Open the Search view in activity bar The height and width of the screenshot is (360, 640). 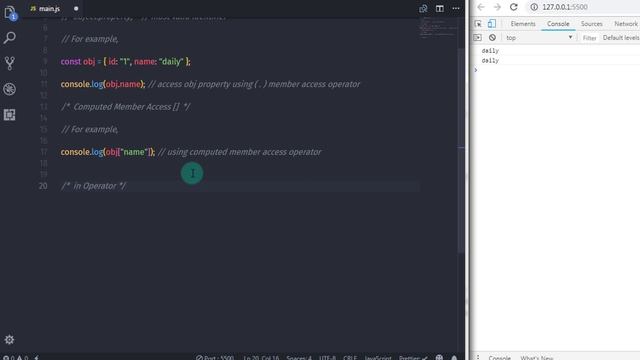tap(9, 38)
